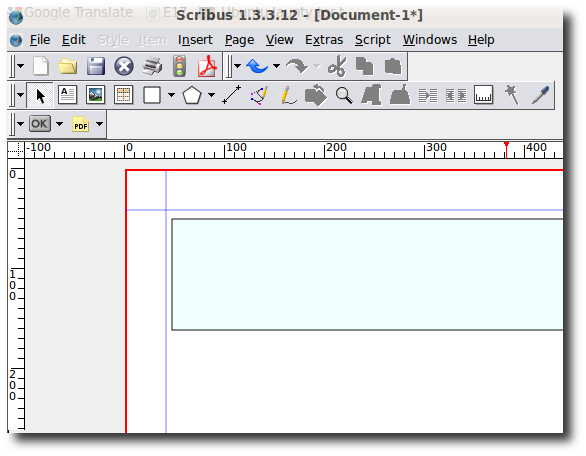Click the Save as PDF icon
The image size is (586, 456).
click(207, 67)
